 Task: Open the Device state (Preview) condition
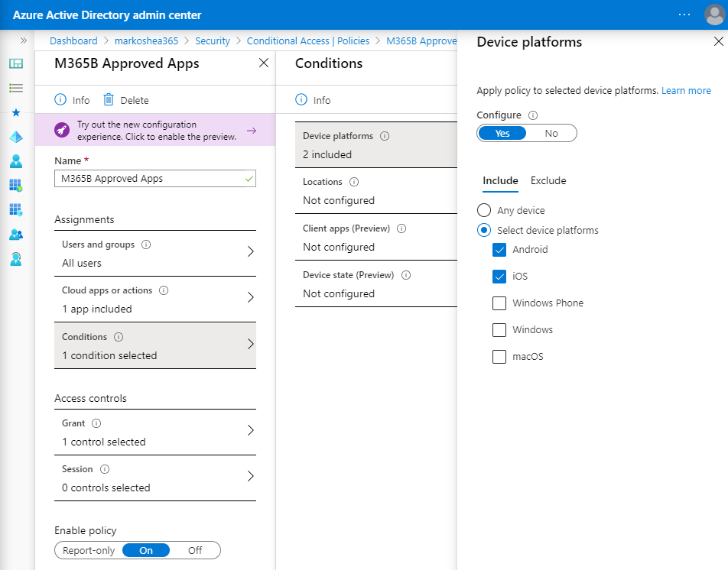376,283
